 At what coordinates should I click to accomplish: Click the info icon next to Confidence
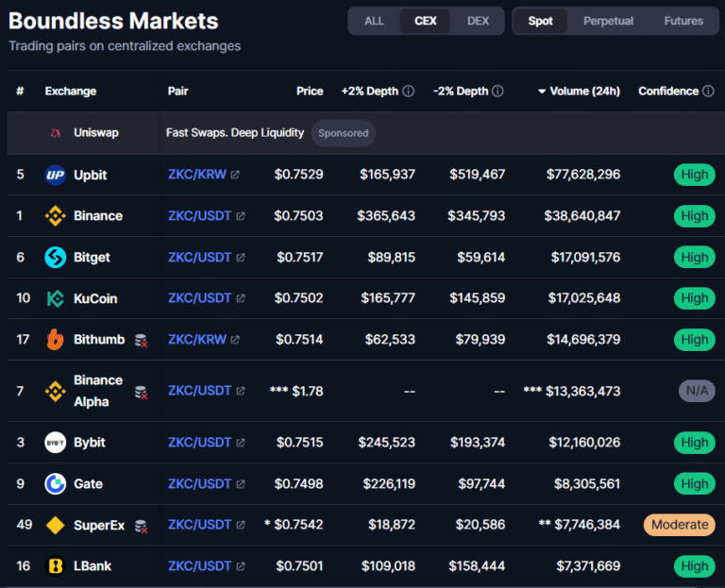(708, 92)
